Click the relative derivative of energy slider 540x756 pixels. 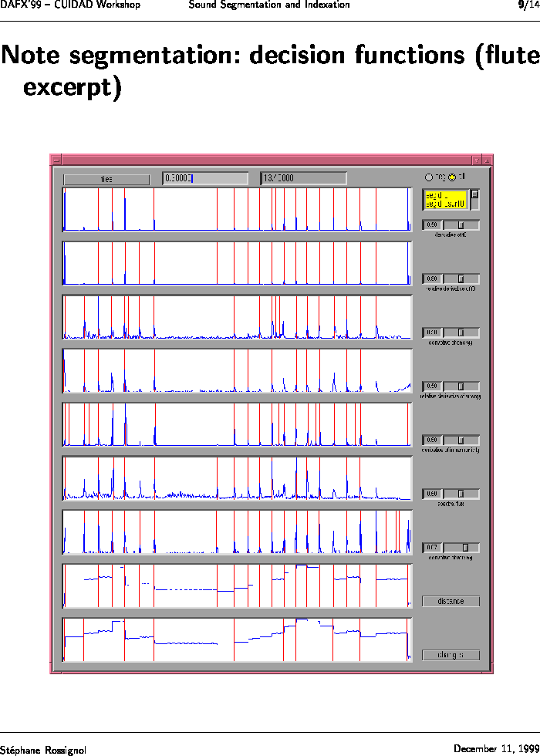[461, 386]
